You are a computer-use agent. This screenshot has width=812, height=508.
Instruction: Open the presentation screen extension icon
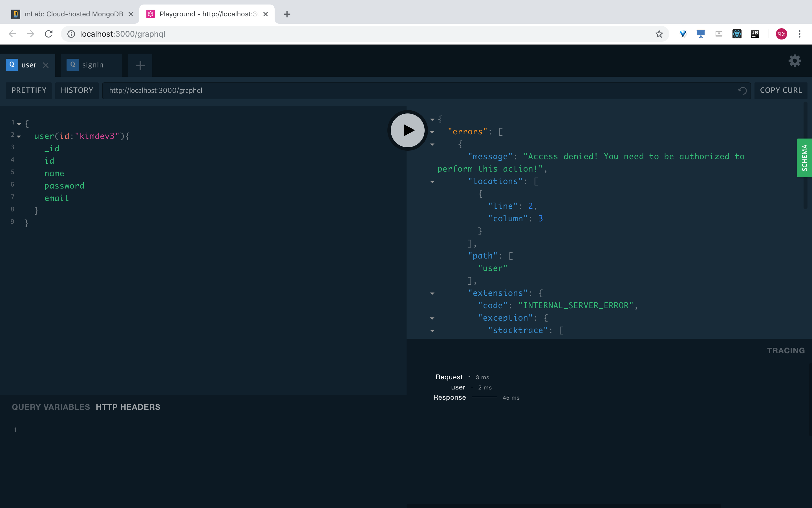coord(701,34)
